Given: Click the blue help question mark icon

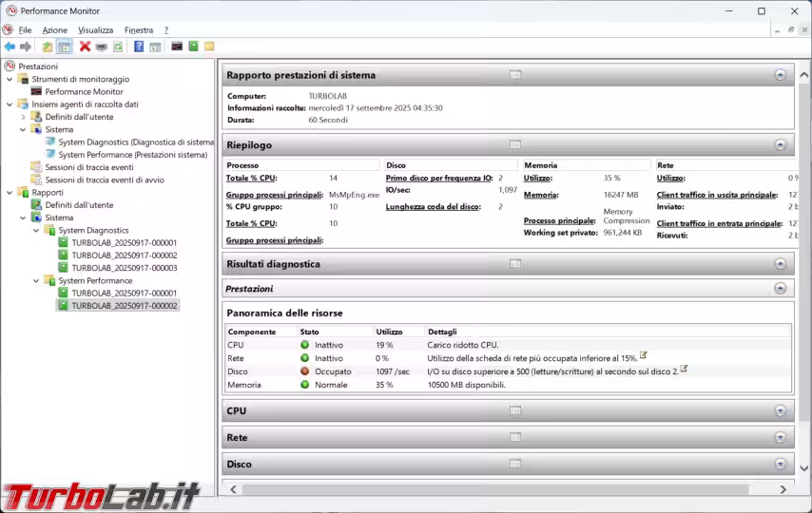Looking at the screenshot, I should 139,47.
